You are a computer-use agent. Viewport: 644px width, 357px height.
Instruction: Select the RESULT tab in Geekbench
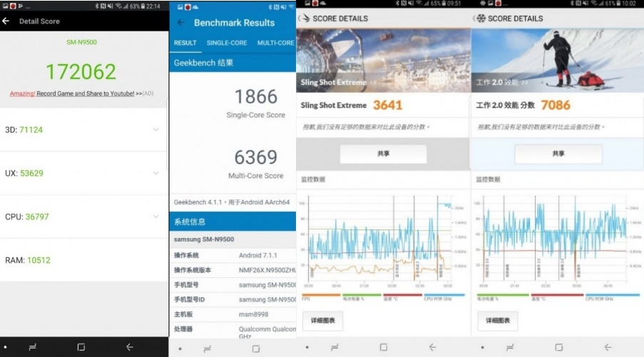(185, 43)
